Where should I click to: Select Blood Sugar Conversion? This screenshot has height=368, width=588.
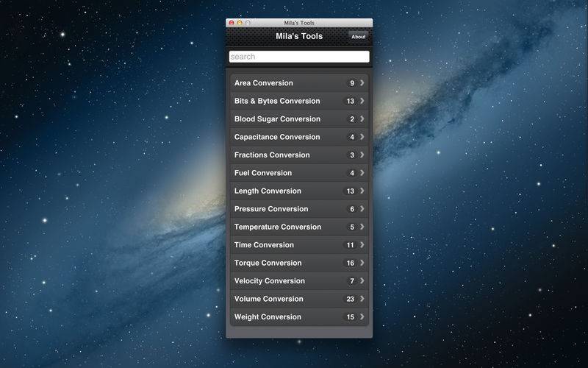click(299, 119)
